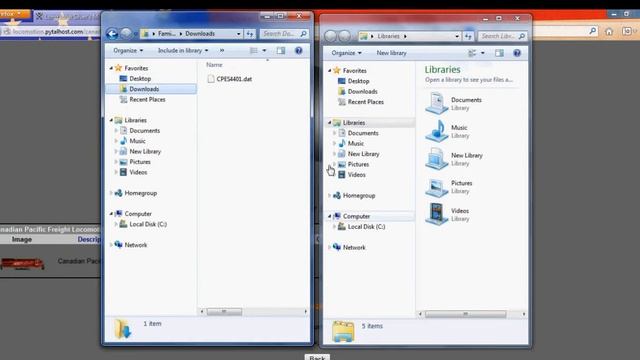Open address history dropdown in the Downloads window
The width and height of the screenshot is (640, 360).
(238, 34)
